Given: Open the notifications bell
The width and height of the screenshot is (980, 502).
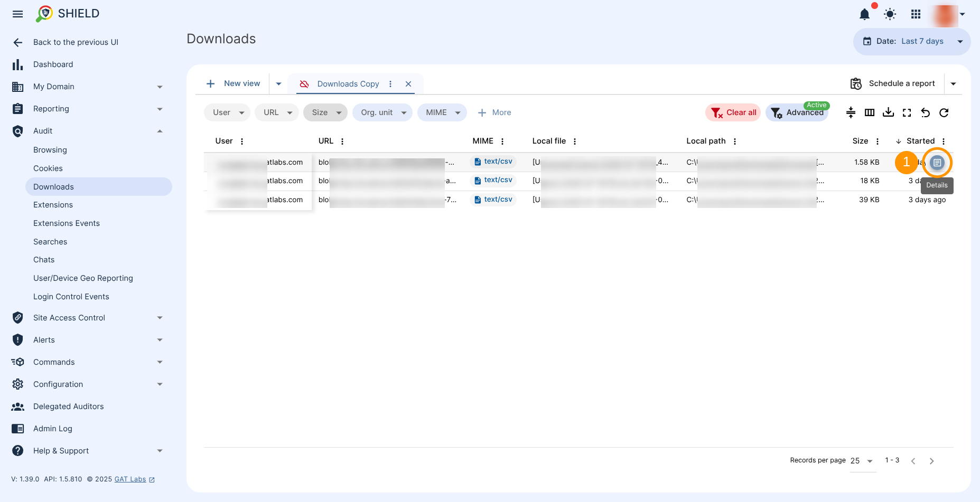Looking at the screenshot, I should point(864,14).
